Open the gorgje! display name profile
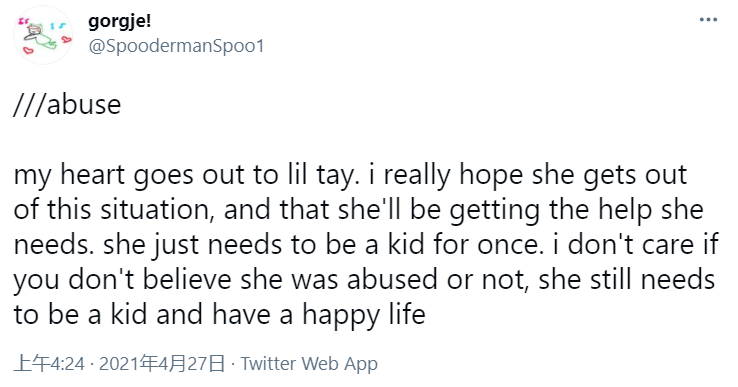The image size is (738, 387). click(120, 21)
